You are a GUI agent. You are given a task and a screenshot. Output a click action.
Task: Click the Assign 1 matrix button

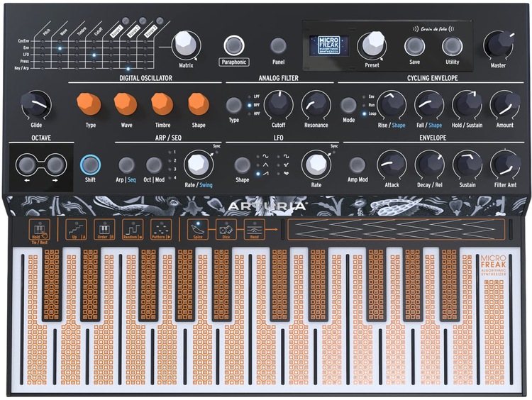(x=125, y=21)
